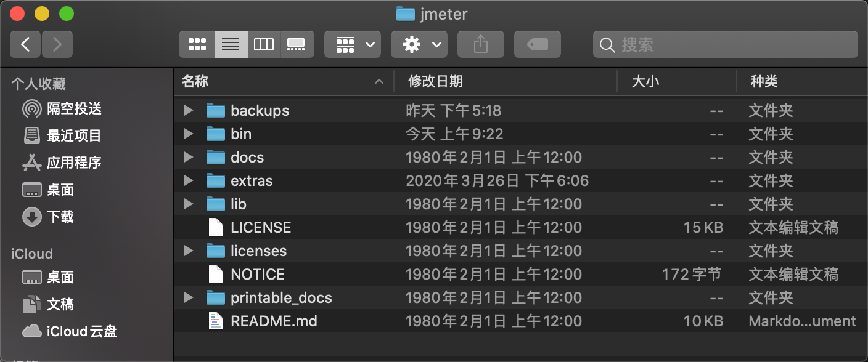
Task: Expand the backups folder triangle
Action: pyautogui.click(x=189, y=111)
